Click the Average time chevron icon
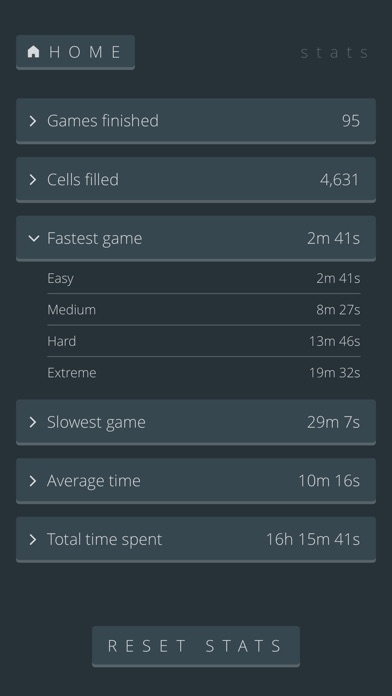Viewport: 392px width, 696px height. click(32, 481)
